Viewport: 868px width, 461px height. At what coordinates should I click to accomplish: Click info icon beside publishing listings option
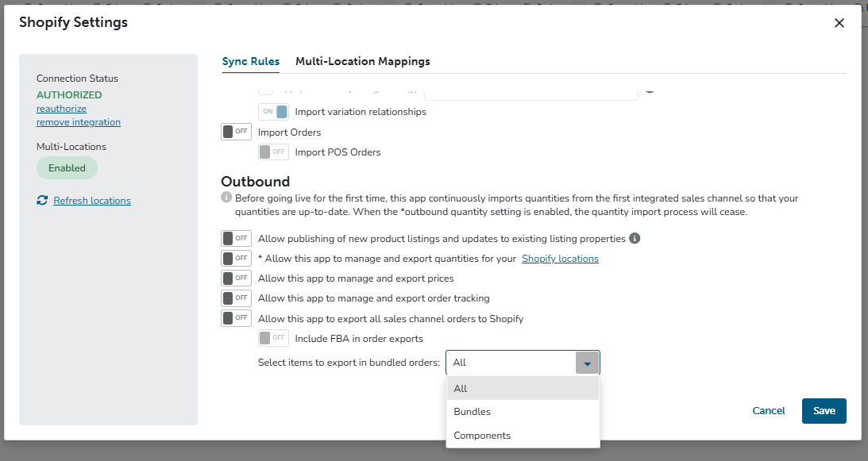tap(635, 239)
